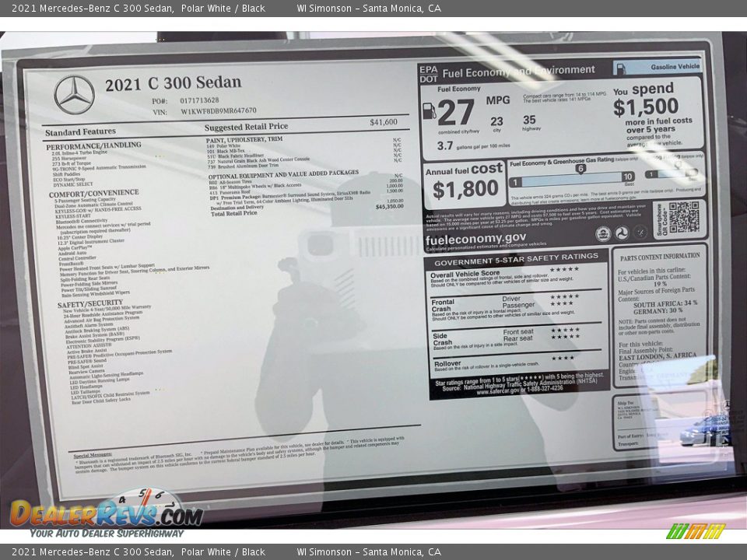
Task: Click the $45,350.00 total amount
Action: point(389,207)
